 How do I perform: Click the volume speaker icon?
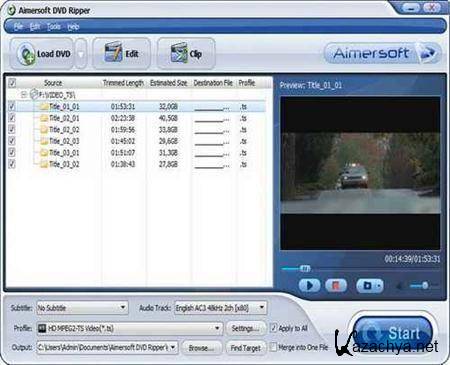[400, 286]
